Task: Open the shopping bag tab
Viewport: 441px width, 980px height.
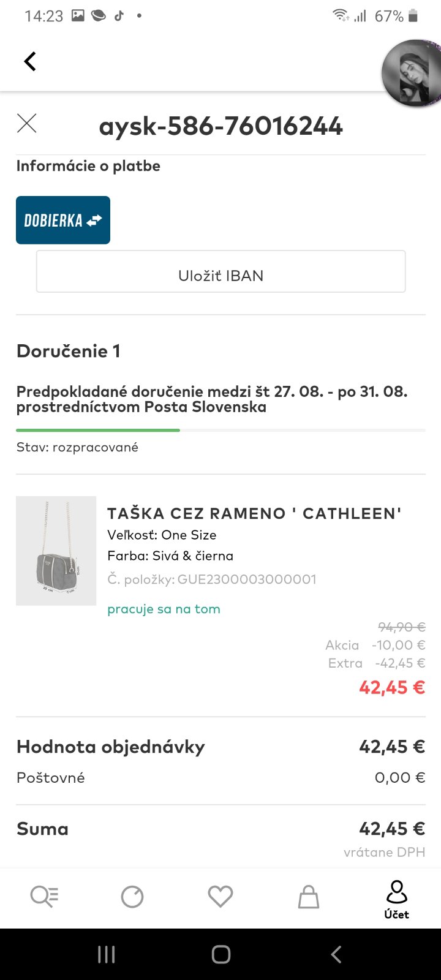Action: pos(309,897)
